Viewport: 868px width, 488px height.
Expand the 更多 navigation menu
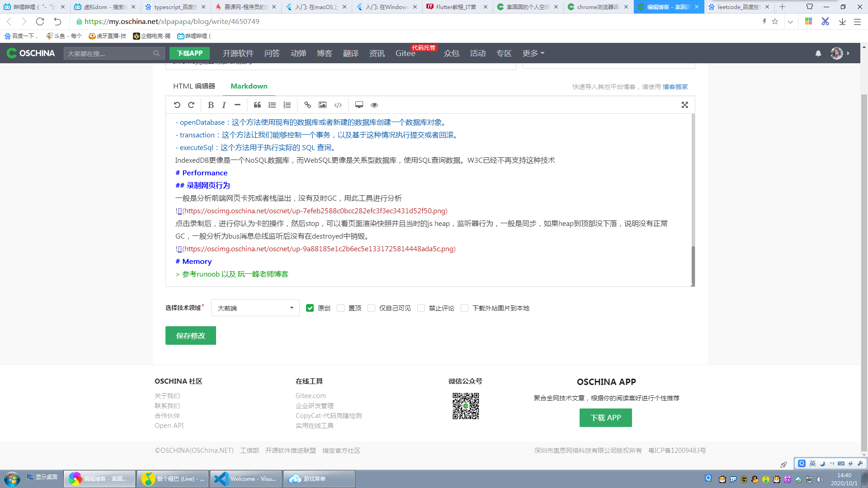533,53
